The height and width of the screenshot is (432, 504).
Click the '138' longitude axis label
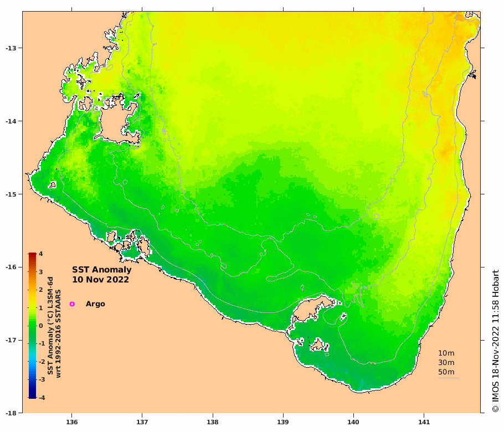coord(213,422)
